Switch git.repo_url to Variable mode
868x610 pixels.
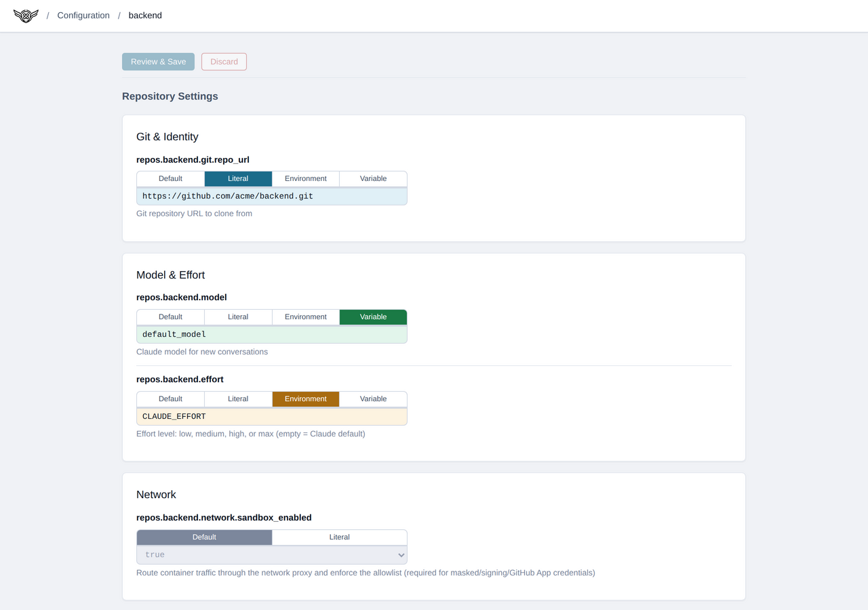pyautogui.click(x=373, y=179)
